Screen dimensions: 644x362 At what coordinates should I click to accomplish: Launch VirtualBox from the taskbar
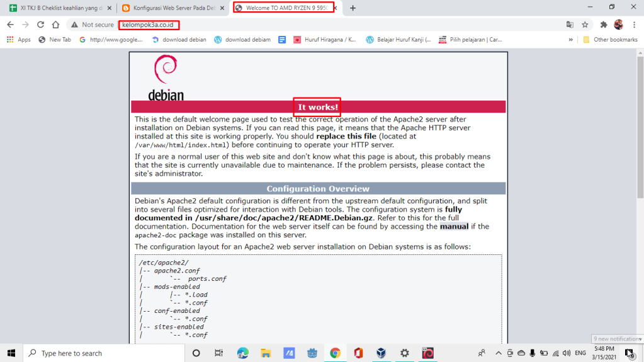click(x=380, y=353)
